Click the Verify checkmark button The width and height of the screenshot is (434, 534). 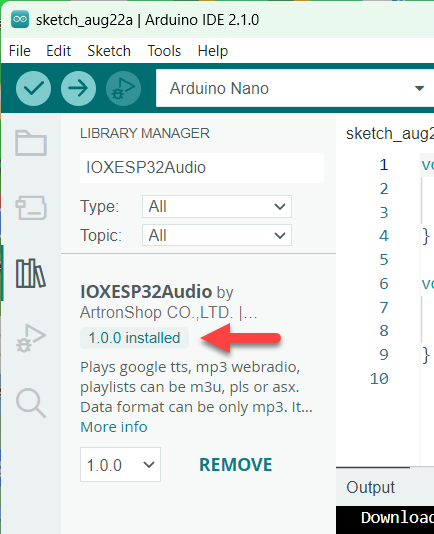(33, 89)
